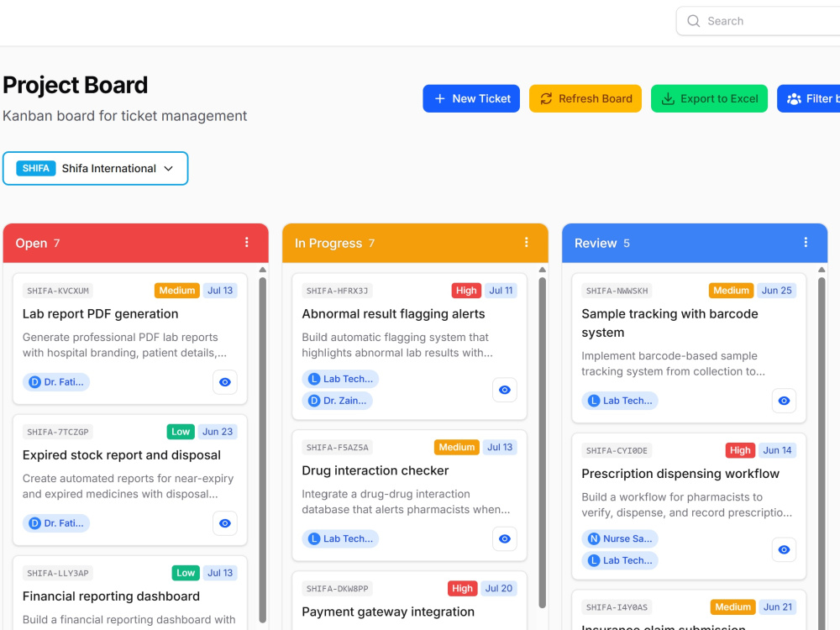Click ticket ID SHIFA-7TCZGP
840x630 pixels.
click(58, 433)
